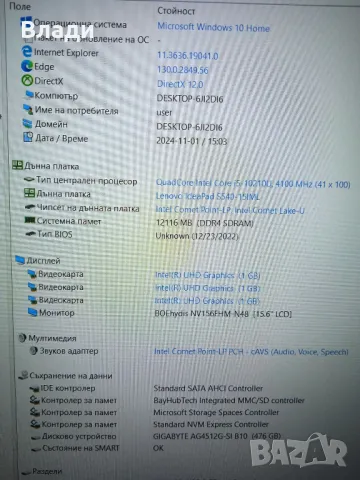Viewport: 360px width, 480px height.
Task: Click the Дисково устройство drive icon
Action: point(36,437)
